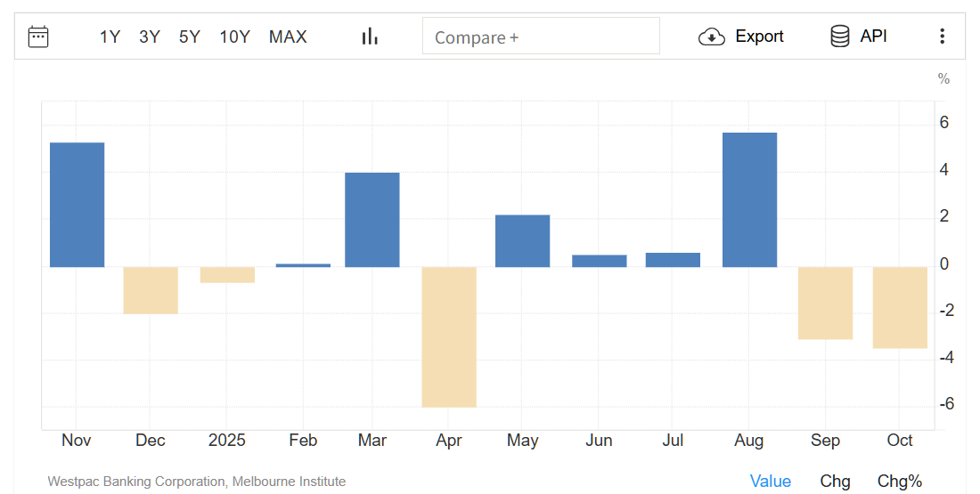The image size is (980, 494).
Task: Click the Export text label
Action: click(759, 36)
